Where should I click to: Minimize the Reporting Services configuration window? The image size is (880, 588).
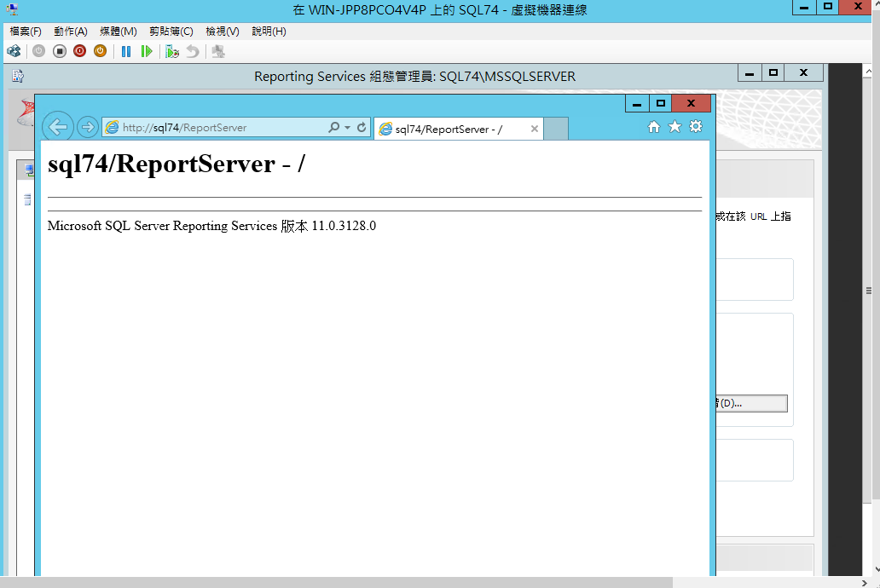(x=750, y=73)
